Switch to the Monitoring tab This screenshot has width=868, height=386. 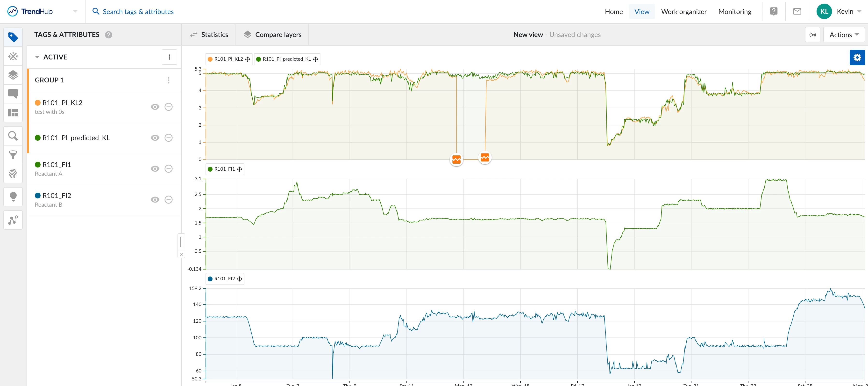[x=735, y=11]
